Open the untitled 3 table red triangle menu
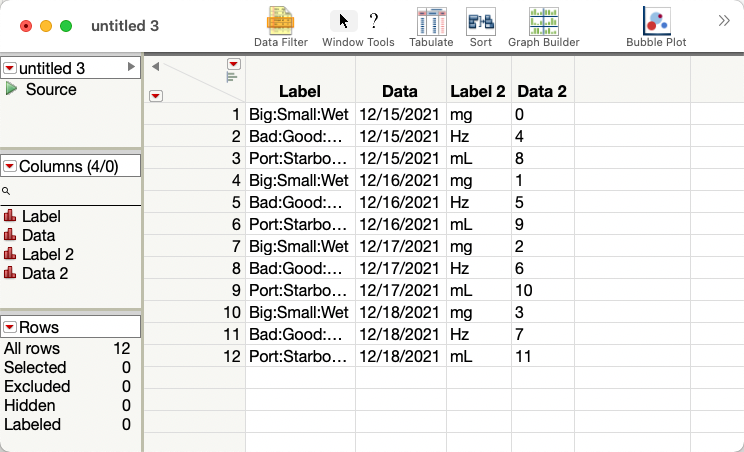744x452 pixels. click(10, 68)
